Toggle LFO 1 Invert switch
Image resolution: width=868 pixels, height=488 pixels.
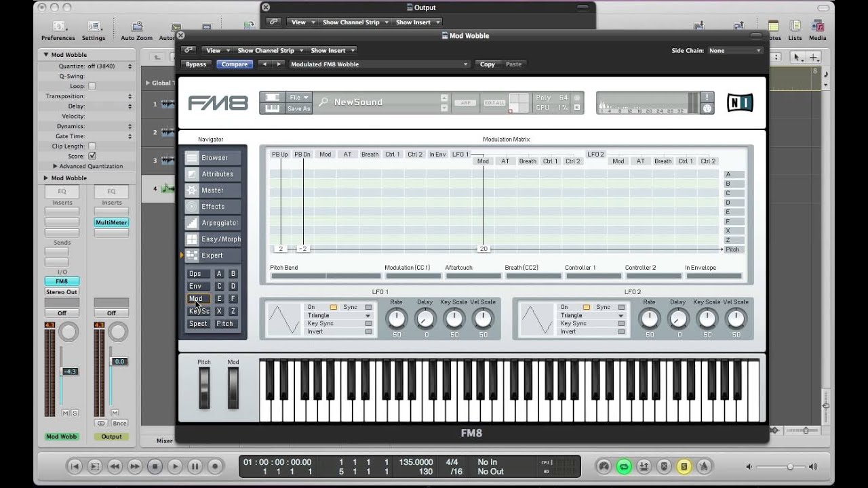coord(368,331)
